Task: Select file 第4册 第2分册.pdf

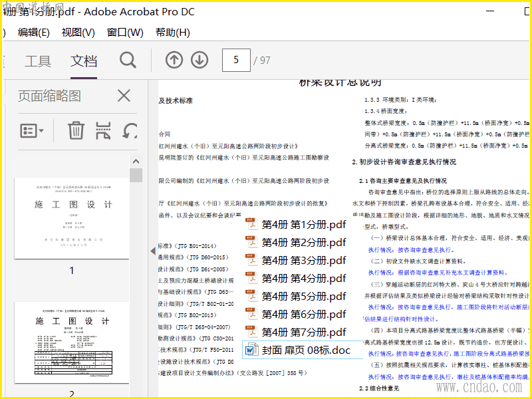Action: point(295,242)
